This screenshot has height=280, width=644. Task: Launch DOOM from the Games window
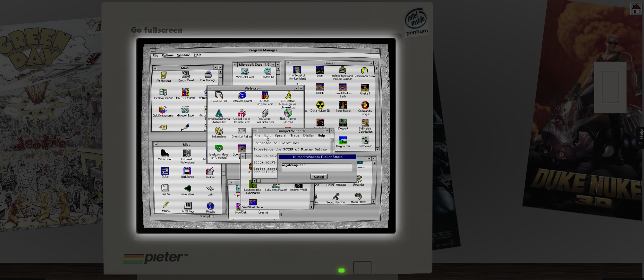point(320,88)
